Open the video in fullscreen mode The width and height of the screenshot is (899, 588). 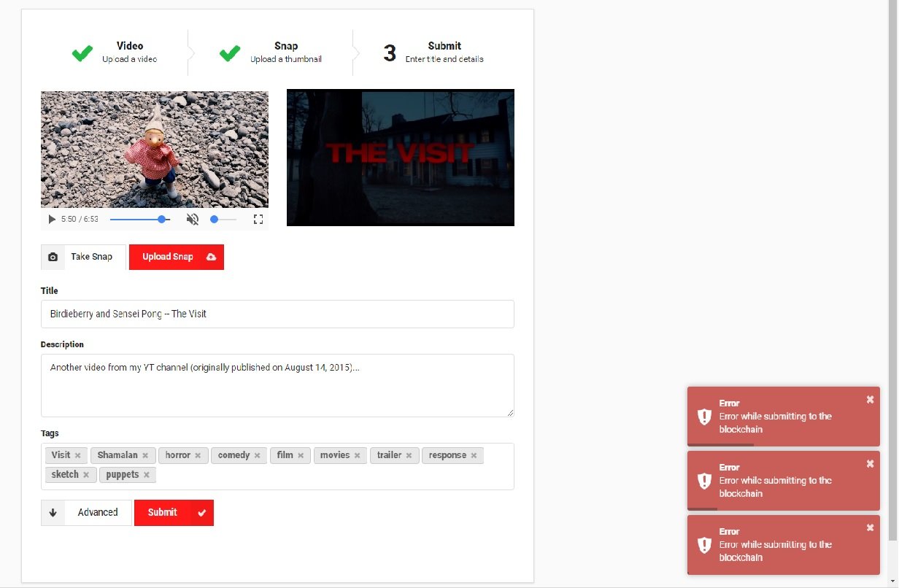coord(258,219)
